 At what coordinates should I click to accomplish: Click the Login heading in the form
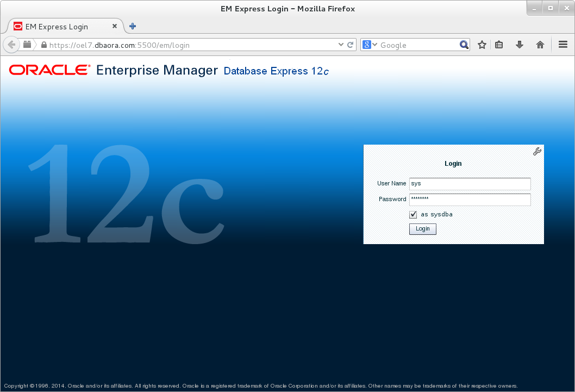tap(453, 164)
